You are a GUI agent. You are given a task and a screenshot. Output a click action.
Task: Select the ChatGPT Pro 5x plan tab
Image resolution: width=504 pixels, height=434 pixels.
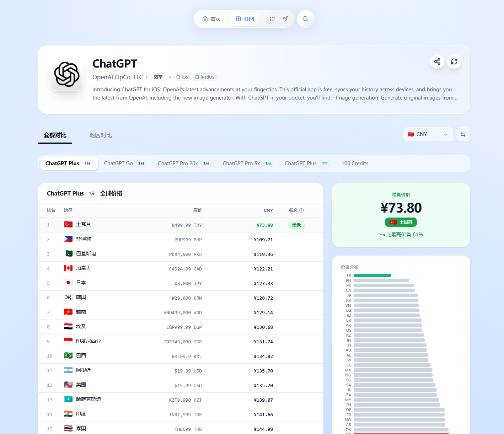(x=248, y=164)
